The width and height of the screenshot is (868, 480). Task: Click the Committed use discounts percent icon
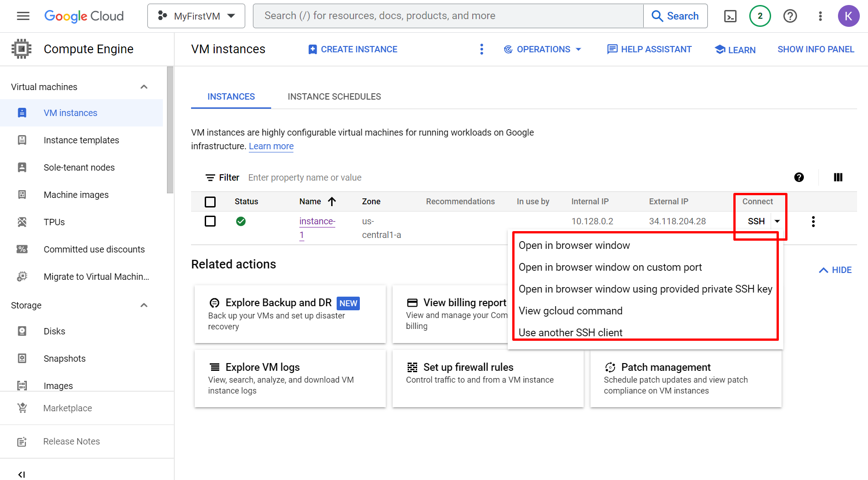point(22,249)
